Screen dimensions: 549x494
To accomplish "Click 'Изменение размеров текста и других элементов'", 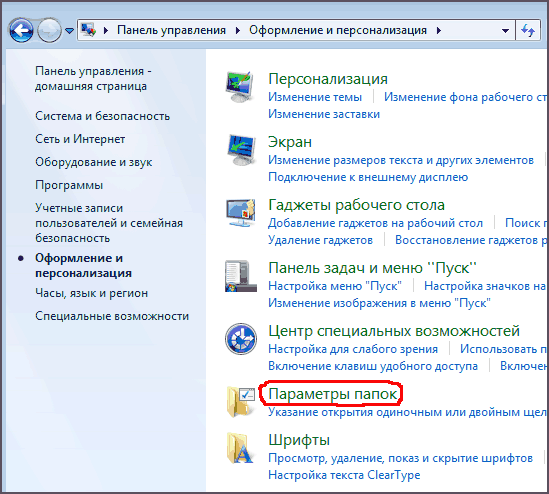I will (x=401, y=160).
